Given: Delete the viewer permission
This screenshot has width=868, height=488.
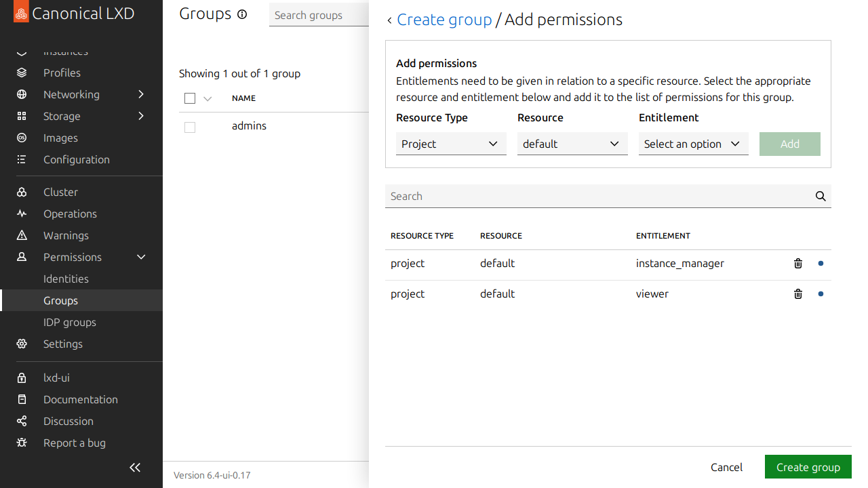Looking at the screenshot, I should 798,294.
